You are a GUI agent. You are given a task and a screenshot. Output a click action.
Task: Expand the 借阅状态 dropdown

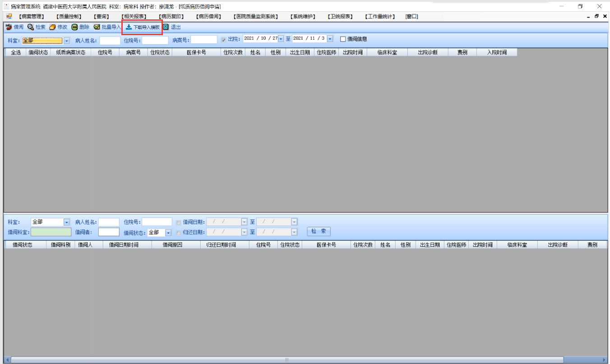[x=169, y=233]
